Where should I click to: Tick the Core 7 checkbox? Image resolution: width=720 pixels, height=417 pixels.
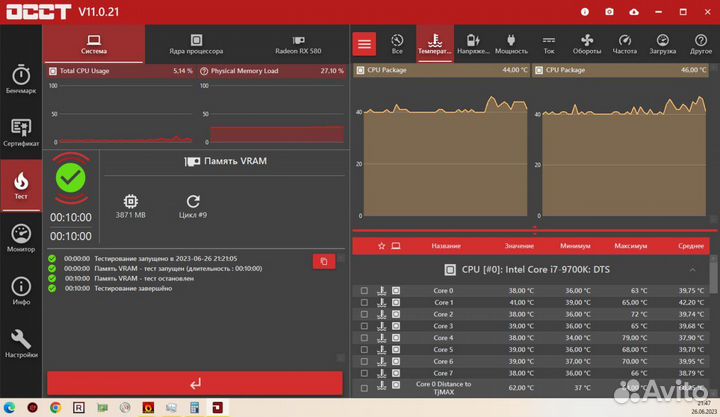click(364, 373)
